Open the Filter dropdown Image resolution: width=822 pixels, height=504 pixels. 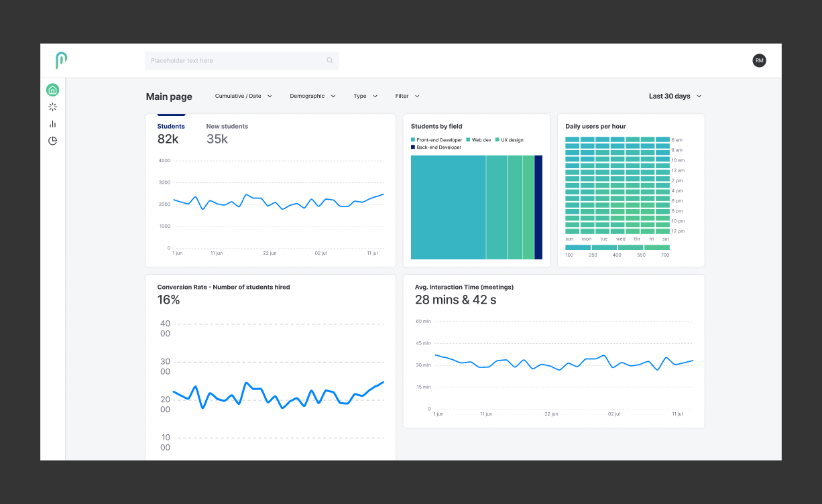point(407,97)
